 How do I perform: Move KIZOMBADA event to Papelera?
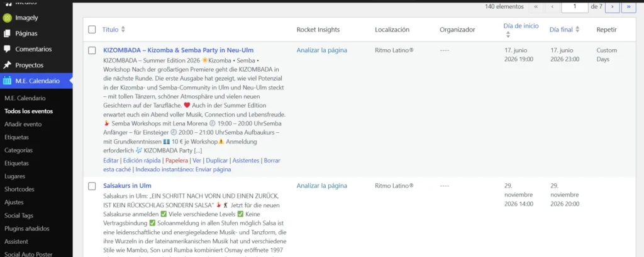pos(177,161)
